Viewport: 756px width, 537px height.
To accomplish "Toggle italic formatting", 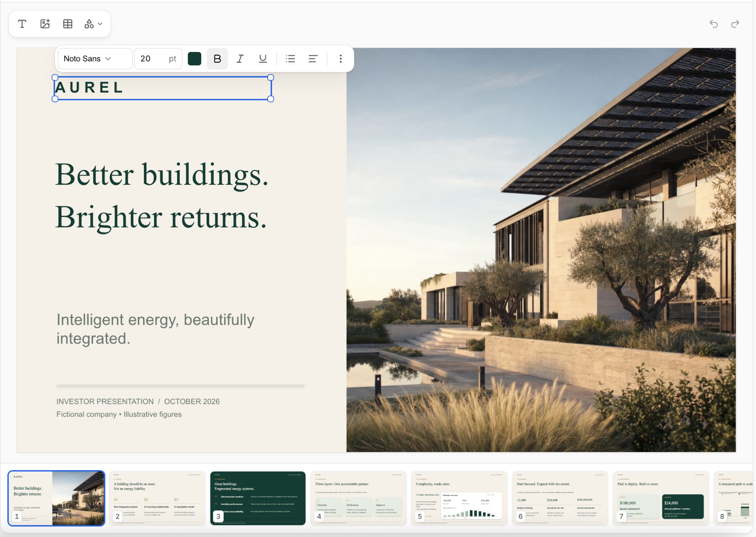I will point(240,59).
